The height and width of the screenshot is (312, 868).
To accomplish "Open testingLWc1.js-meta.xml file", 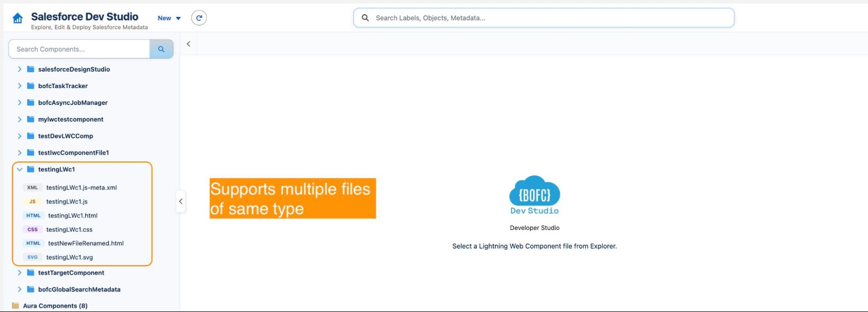I will 82,187.
